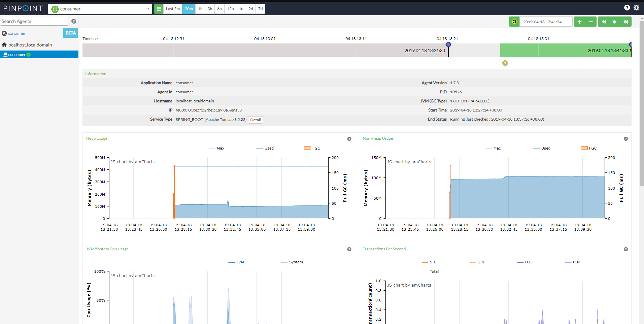Select the 1d time range
This screenshot has height=324, width=644.
pyautogui.click(x=241, y=9)
